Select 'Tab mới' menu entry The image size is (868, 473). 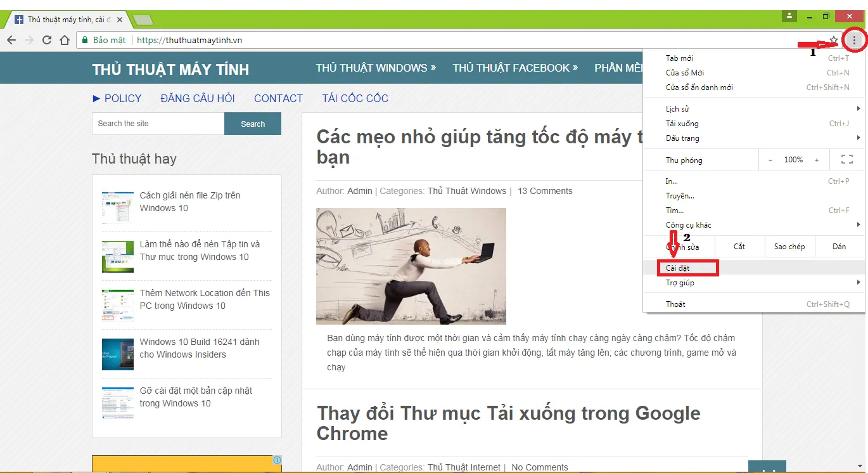tap(754, 58)
